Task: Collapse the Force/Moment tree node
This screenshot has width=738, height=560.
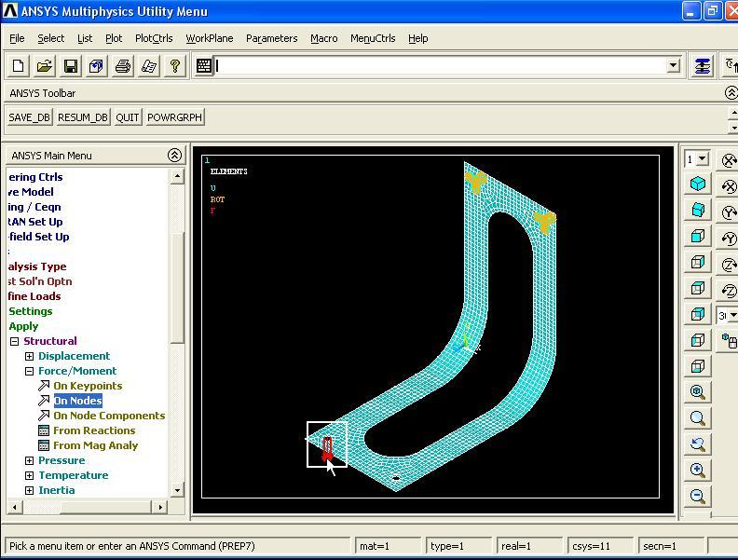Action: [29, 371]
